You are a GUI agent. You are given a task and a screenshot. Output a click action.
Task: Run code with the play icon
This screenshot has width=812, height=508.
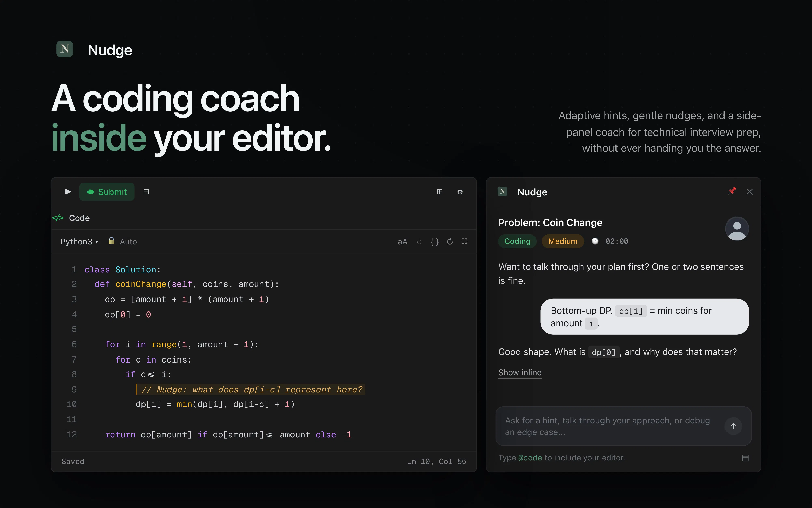click(x=68, y=191)
